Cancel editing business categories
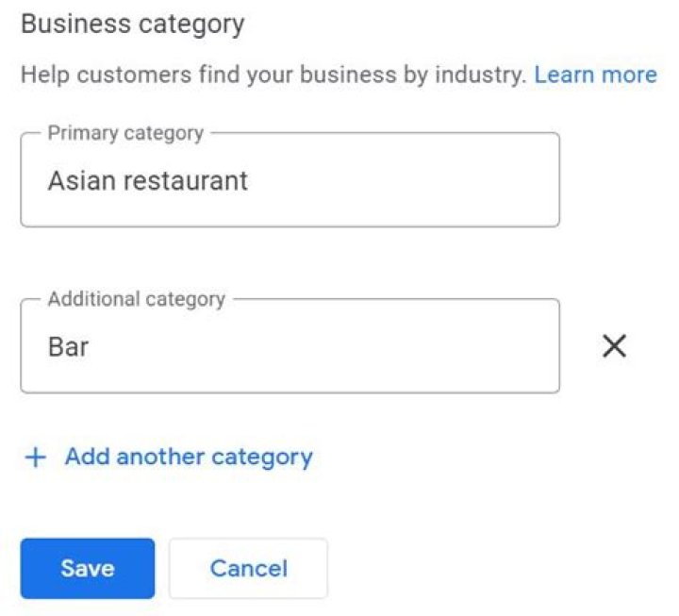The image size is (679, 616). pyautogui.click(x=248, y=568)
